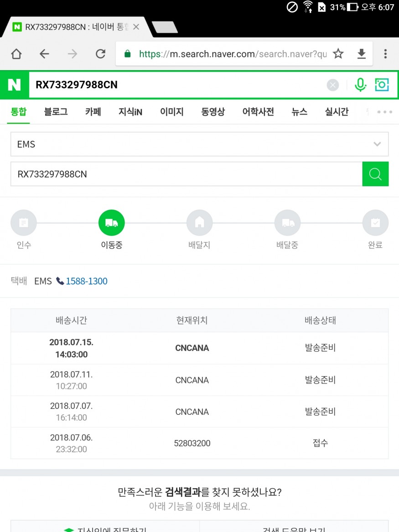Screen dimensions: 399x532
Task: Start Naver voice search
Action: [x=360, y=85]
